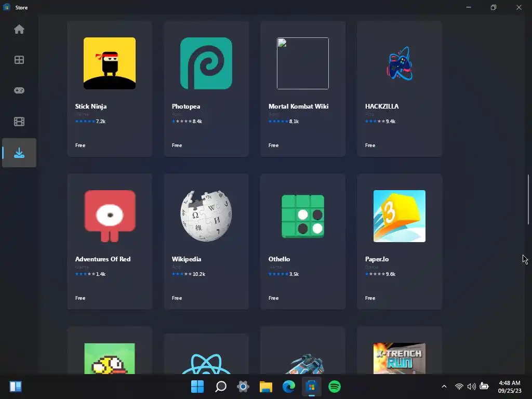Open the volume speaker tray icon
Image resolution: width=532 pixels, height=399 pixels.
[x=471, y=387]
